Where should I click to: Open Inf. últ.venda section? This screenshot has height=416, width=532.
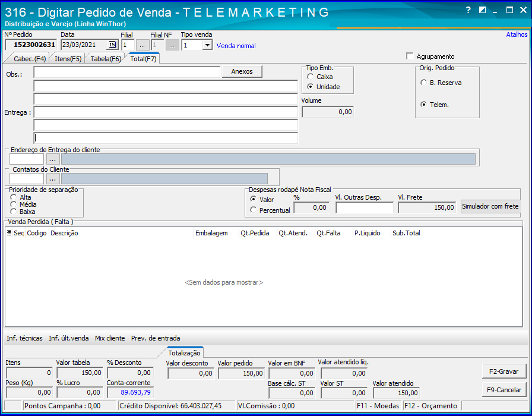point(68,338)
